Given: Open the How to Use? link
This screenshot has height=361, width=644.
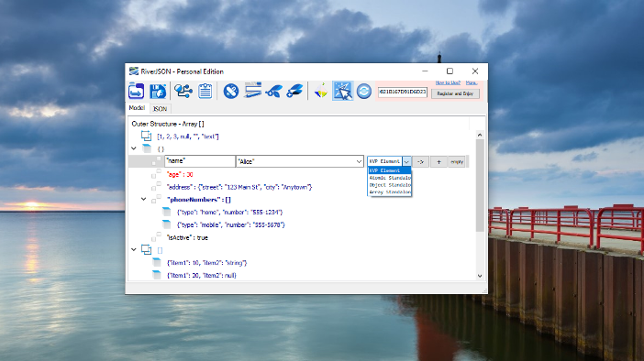Looking at the screenshot, I should pos(448,82).
